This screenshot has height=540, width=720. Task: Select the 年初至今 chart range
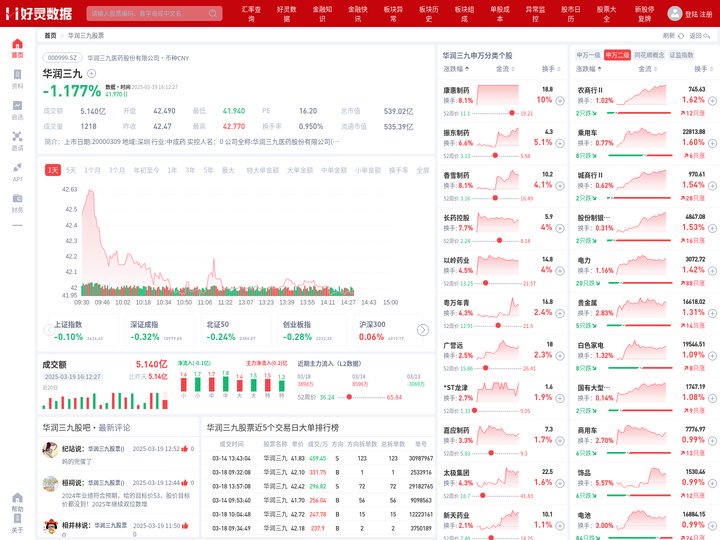click(x=146, y=170)
